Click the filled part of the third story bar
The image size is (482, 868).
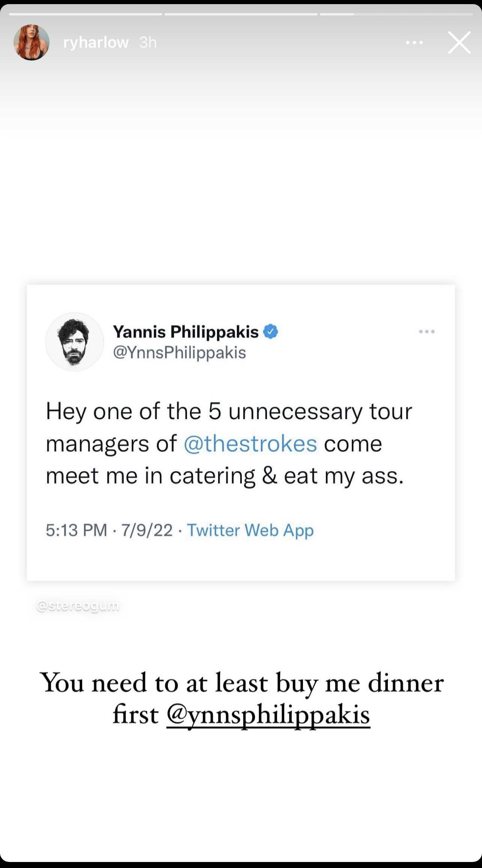(x=337, y=14)
